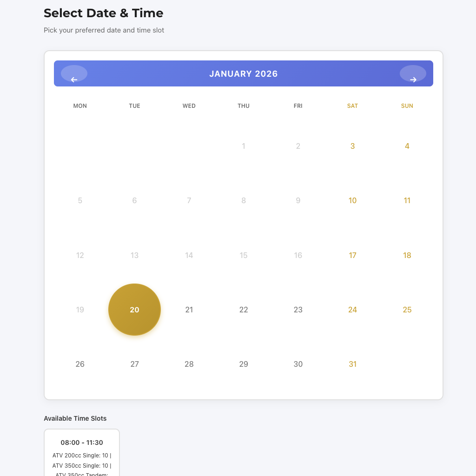Screen dimensions: 476x476
Task: Pick January 28 on calendar
Action: (x=189, y=364)
